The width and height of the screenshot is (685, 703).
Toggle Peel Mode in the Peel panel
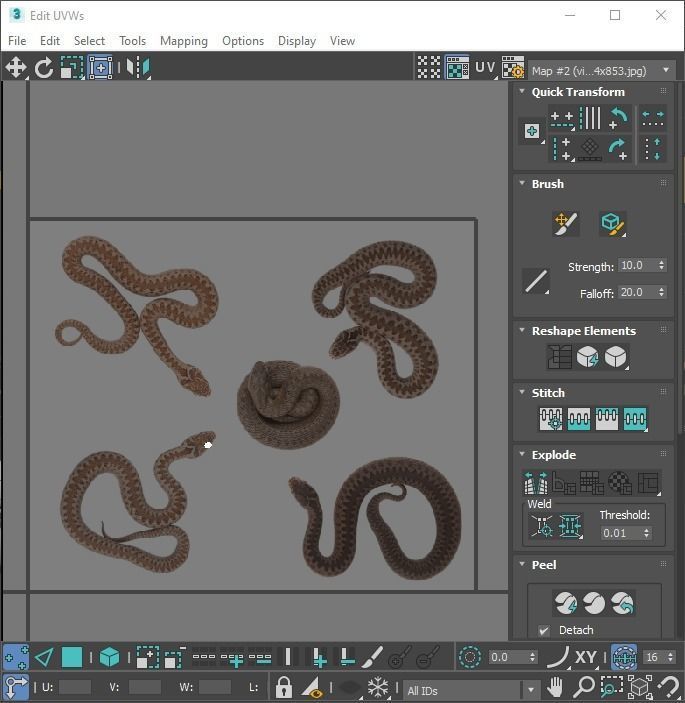pos(594,603)
